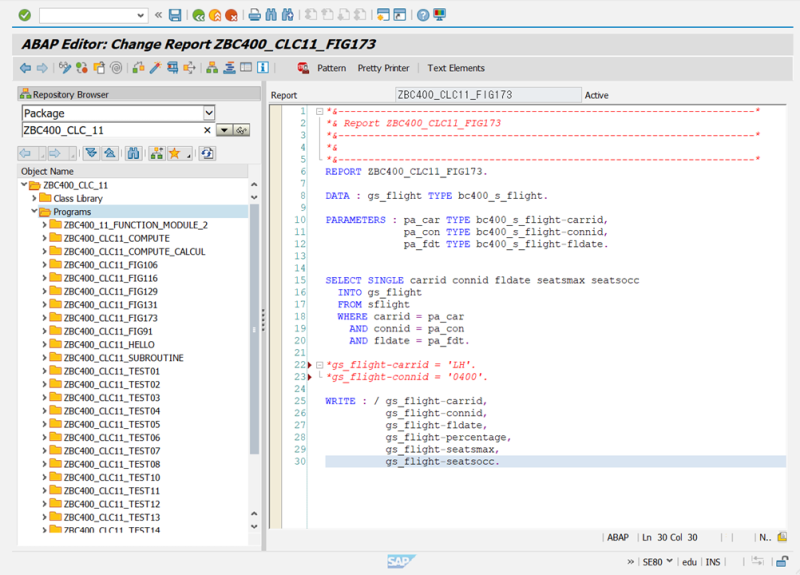This screenshot has height=575, width=800.
Task: Expand ZBC400_CLC11_FIG173 tree node
Action: coord(44,317)
